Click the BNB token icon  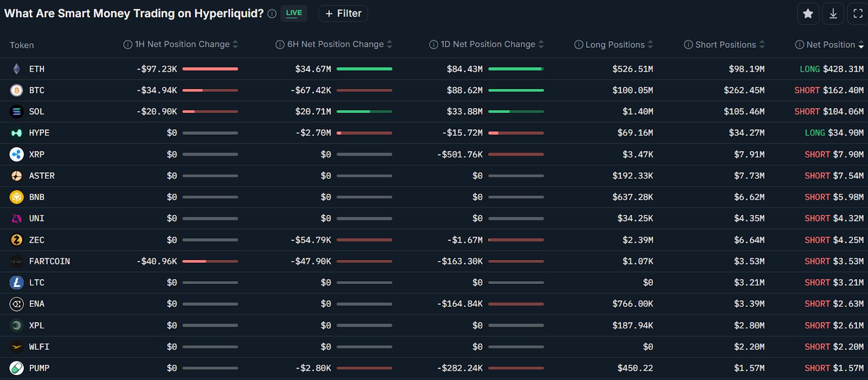(17, 197)
